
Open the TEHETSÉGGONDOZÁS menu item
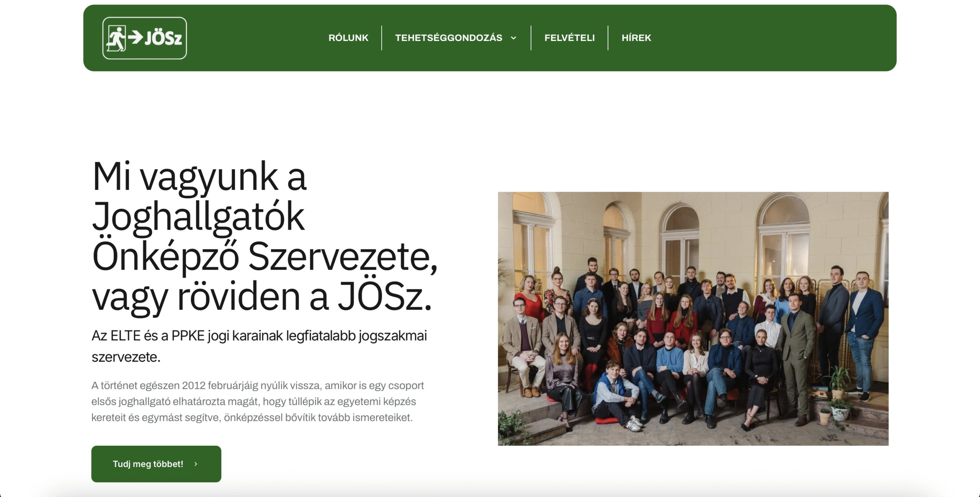tap(449, 38)
